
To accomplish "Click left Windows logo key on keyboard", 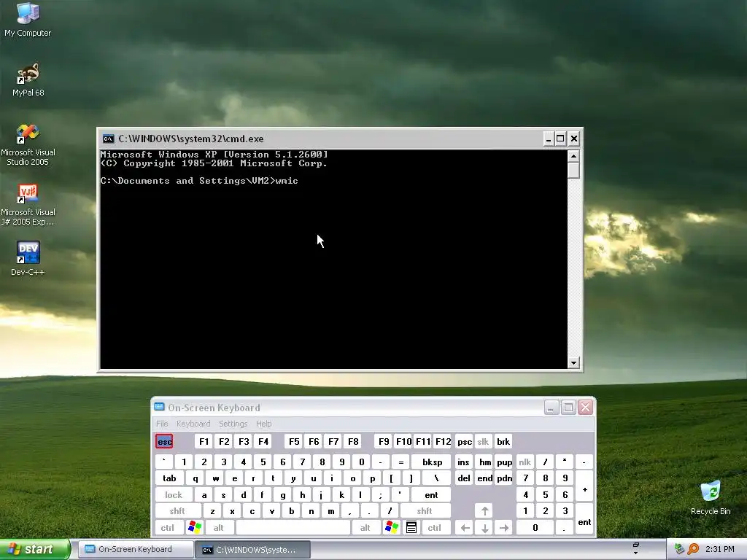I will point(195,527).
